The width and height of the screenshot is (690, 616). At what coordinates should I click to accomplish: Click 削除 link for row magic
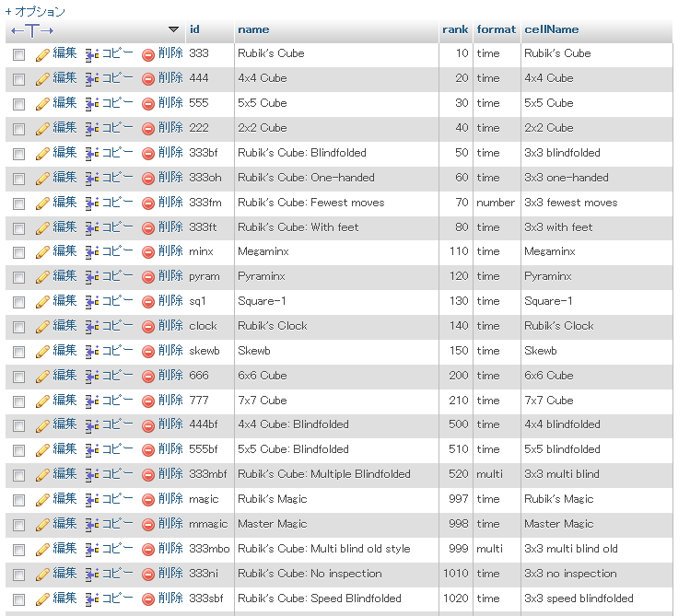click(170, 499)
